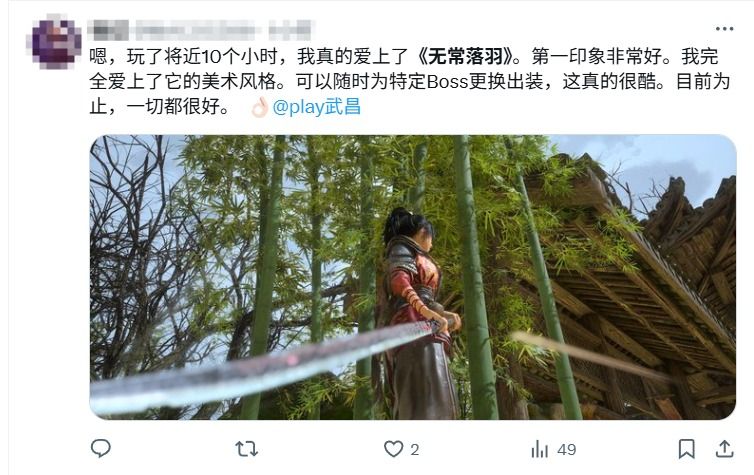Share the post with the upload arrow icon
Viewport: 754px width, 475px height.
[x=724, y=449]
